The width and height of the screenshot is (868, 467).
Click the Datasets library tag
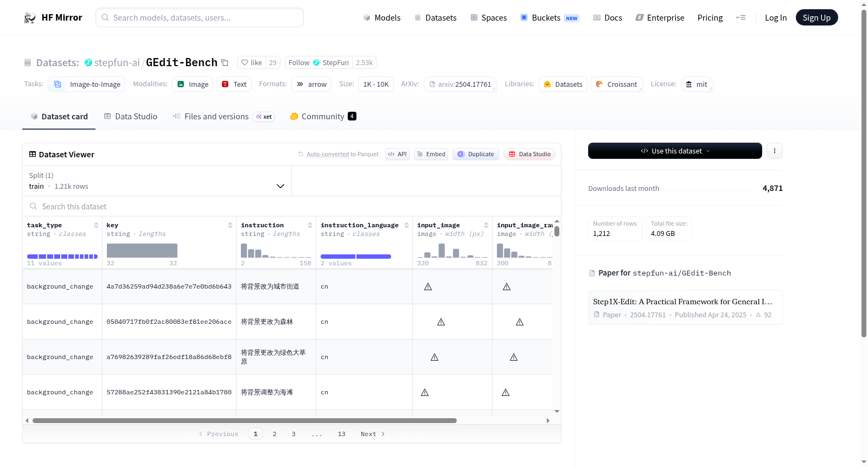[563, 84]
